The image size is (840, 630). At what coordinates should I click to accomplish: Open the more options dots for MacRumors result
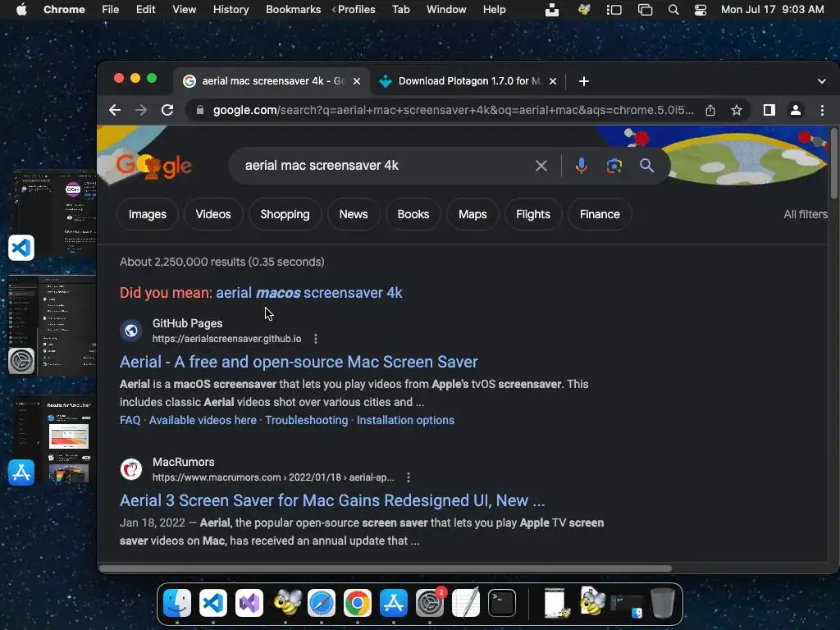click(x=409, y=477)
